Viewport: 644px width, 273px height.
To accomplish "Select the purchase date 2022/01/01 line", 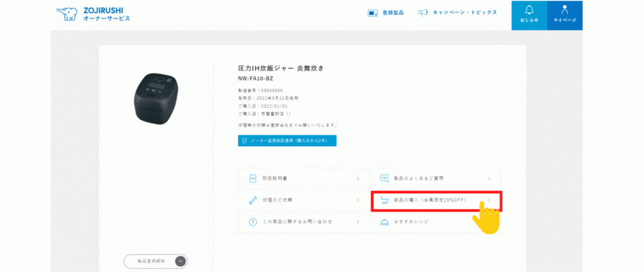I will click(x=263, y=106).
